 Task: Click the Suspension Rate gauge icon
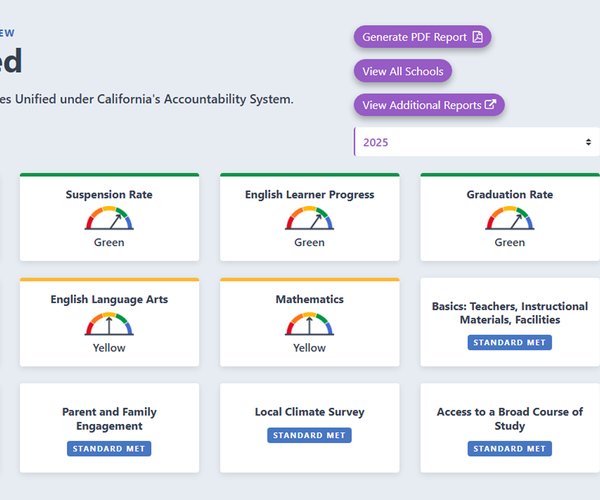tap(109, 218)
